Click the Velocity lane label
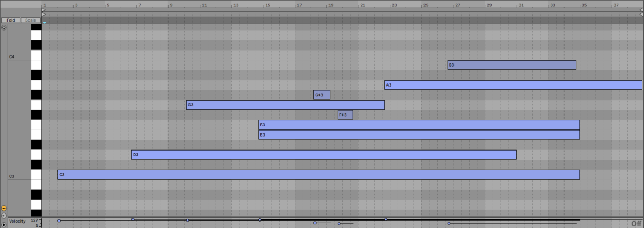 point(18,221)
